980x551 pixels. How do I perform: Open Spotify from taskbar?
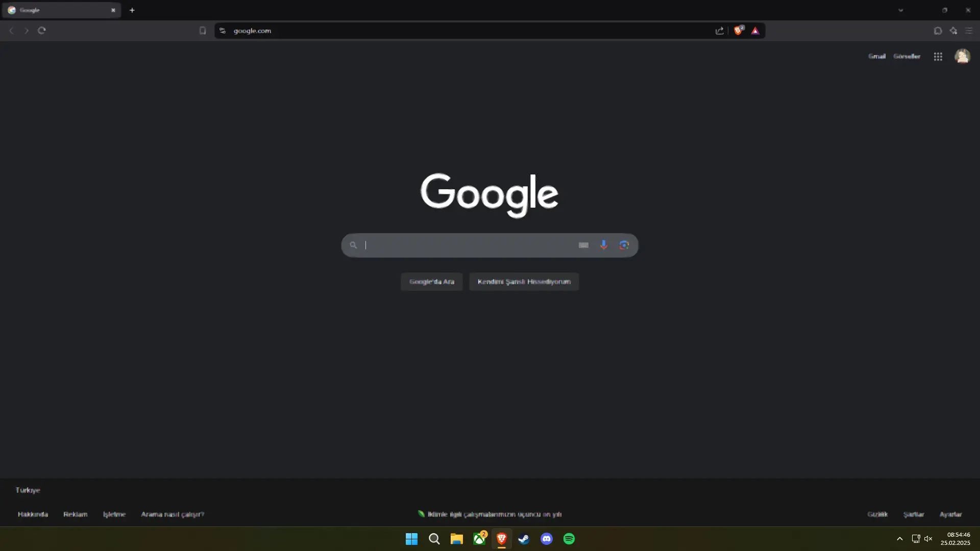click(x=569, y=539)
